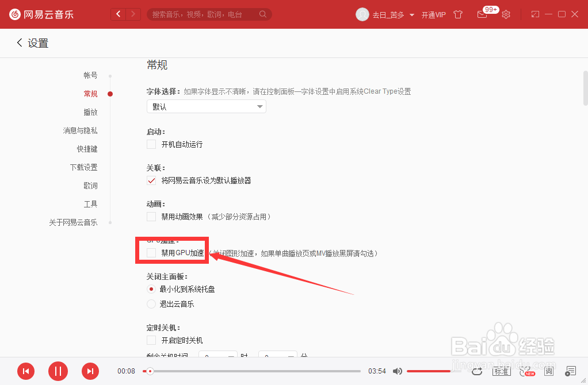
Task: Pause the current song
Action: click(x=58, y=371)
